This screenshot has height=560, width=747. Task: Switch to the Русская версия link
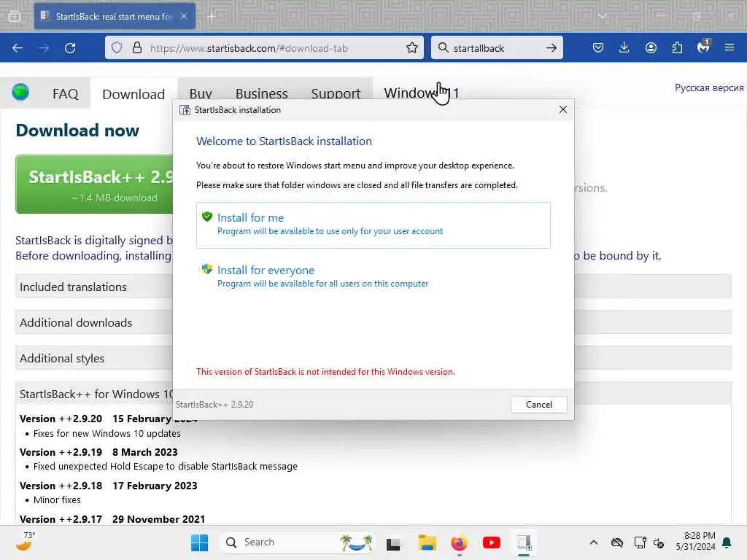709,87
